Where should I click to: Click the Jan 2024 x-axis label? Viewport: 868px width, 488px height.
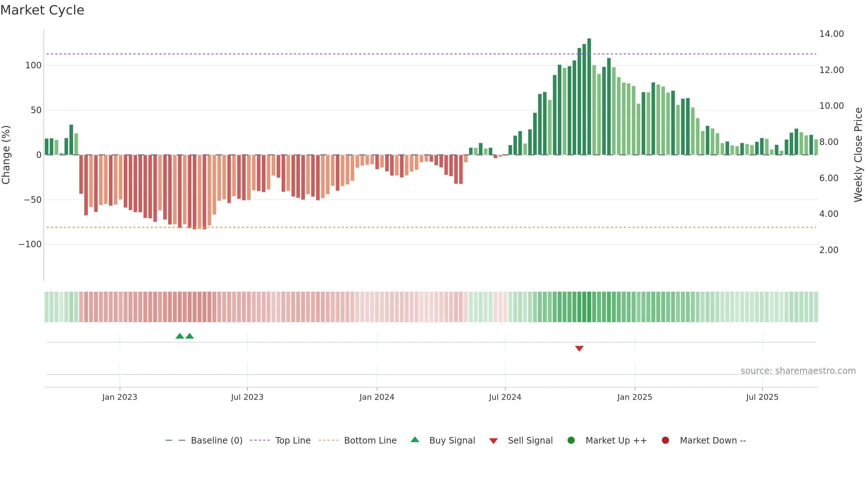[377, 397]
